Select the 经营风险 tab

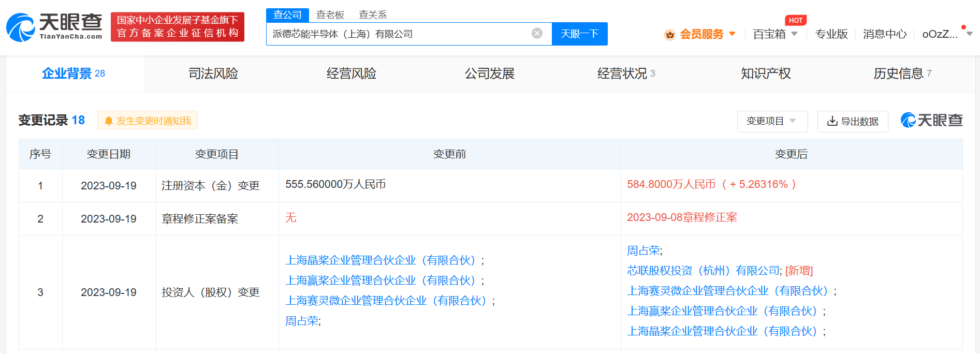pyautogui.click(x=352, y=73)
